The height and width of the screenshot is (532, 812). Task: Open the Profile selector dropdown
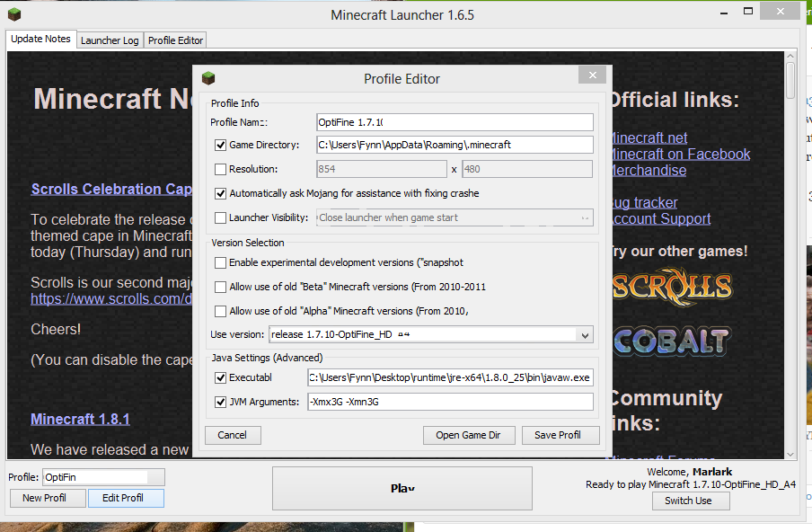tap(103, 477)
